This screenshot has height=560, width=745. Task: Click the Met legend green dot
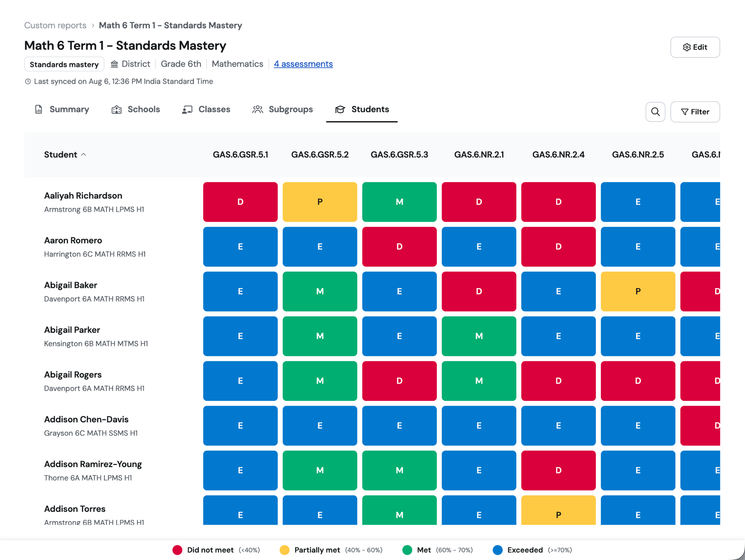(407, 550)
